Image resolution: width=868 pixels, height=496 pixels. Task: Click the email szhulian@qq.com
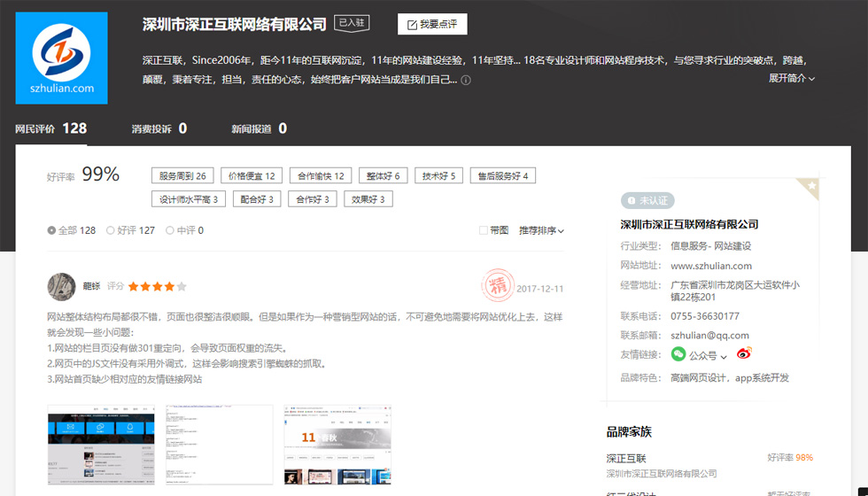709,336
